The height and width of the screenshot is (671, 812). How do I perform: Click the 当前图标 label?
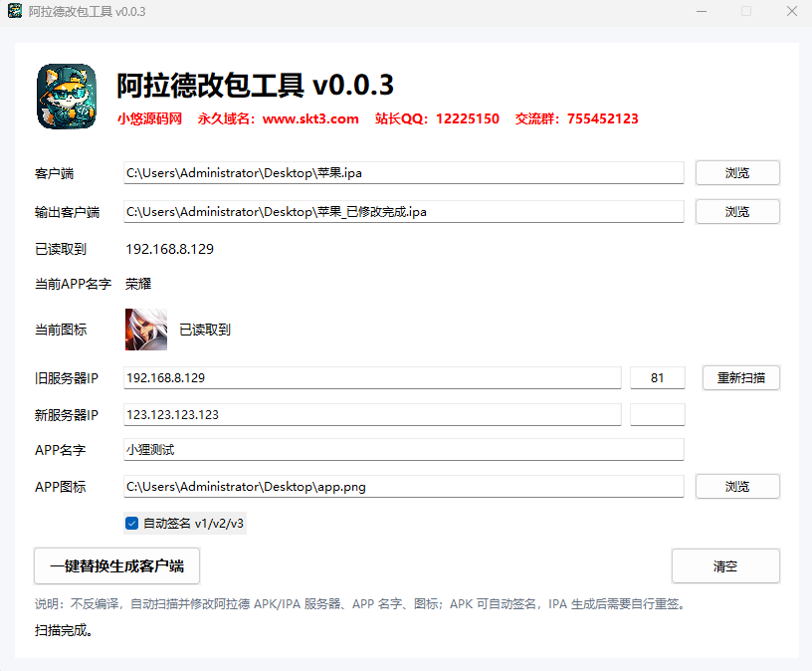pos(61,330)
